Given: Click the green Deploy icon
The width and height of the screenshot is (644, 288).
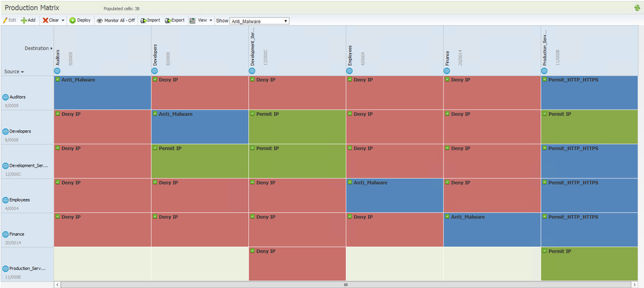Looking at the screenshot, I should click(x=72, y=21).
